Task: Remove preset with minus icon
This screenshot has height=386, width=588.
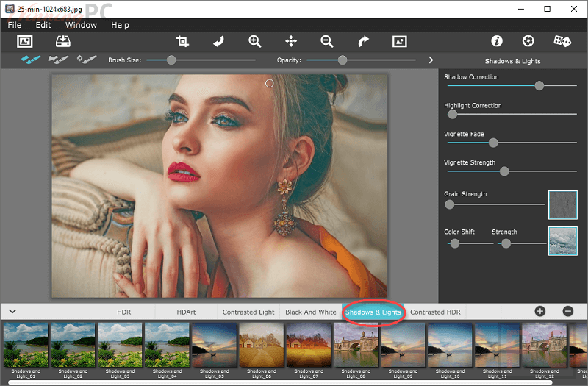Action: click(x=568, y=311)
